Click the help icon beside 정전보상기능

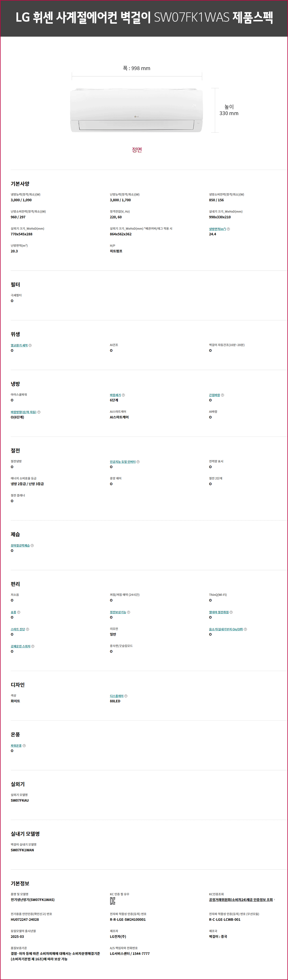click(x=128, y=612)
